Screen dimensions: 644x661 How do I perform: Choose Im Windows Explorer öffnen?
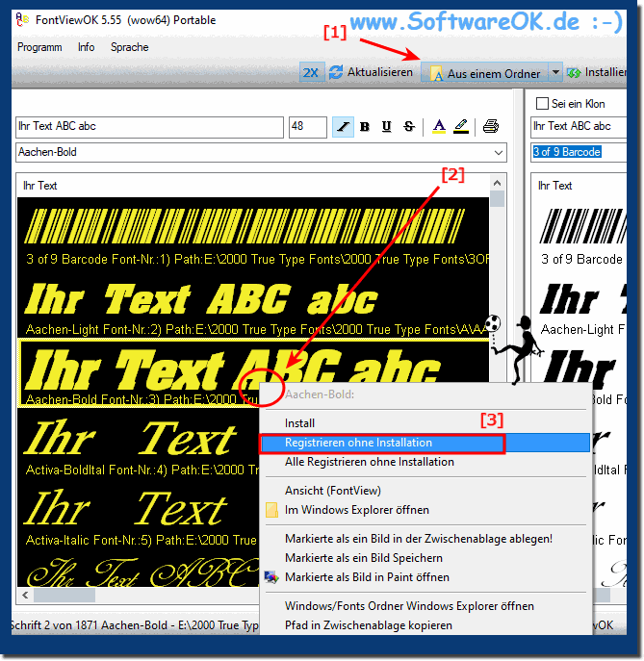click(x=425, y=510)
